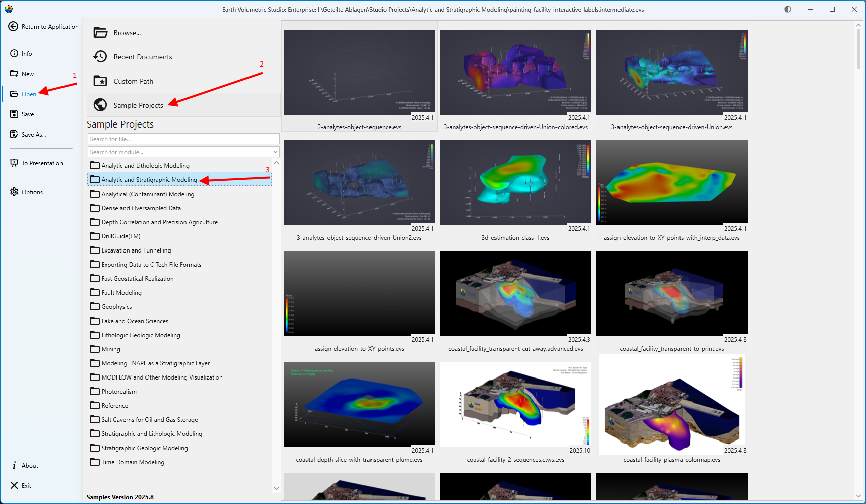The width and height of the screenshot is (866, 504).
Task: Click the Return to Application back arrow icon
Action: [x=14, y=27]
